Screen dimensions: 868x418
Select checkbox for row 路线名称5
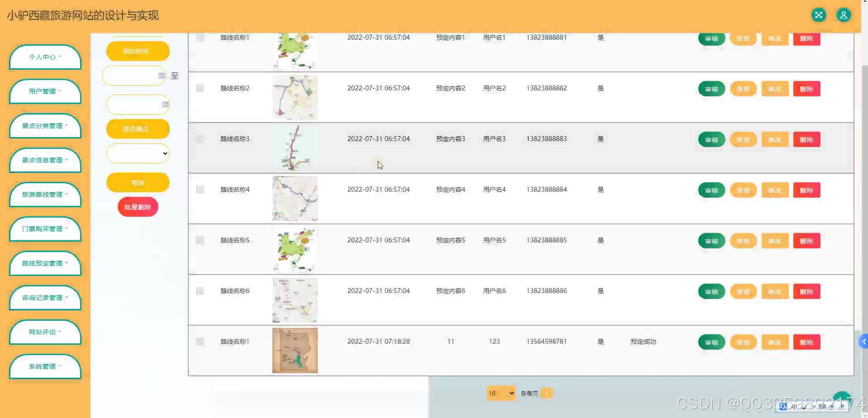point(200,240)
